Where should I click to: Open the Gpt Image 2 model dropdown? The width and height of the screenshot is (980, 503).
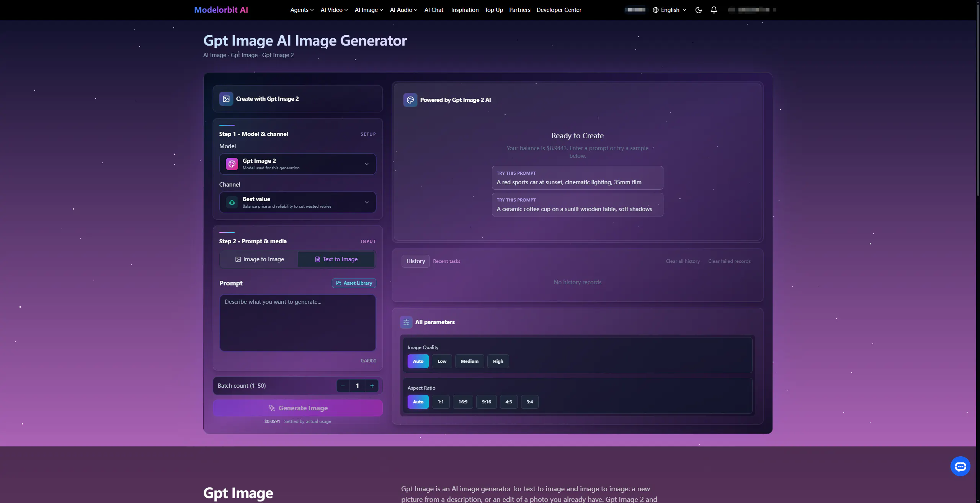(x=297, y=164)
